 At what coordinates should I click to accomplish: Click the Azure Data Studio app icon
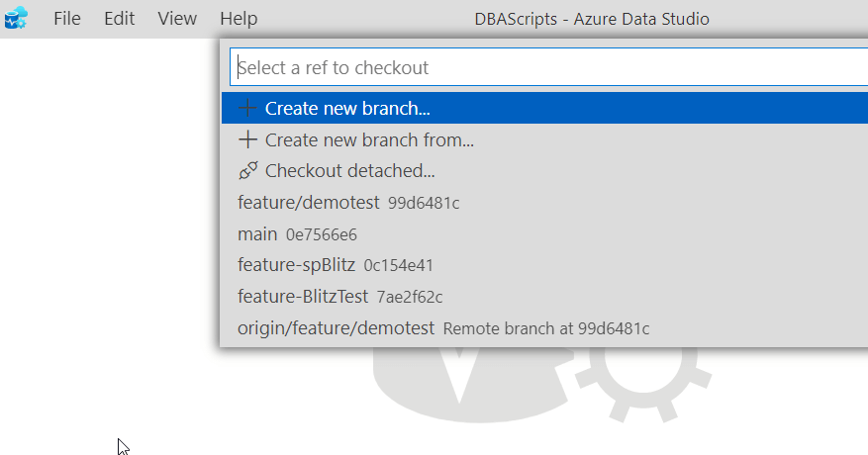16,18
